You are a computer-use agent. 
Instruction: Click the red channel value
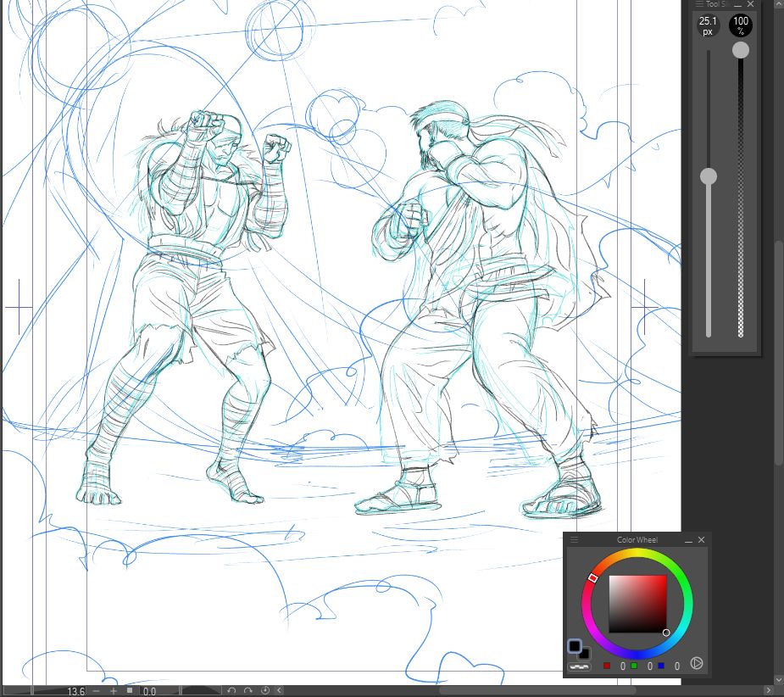(x=622, y=666)
